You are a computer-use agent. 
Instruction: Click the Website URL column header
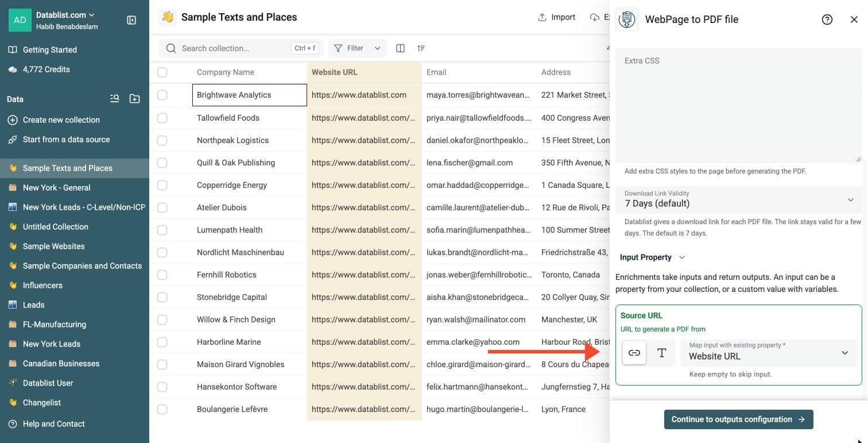coord(365,72)
